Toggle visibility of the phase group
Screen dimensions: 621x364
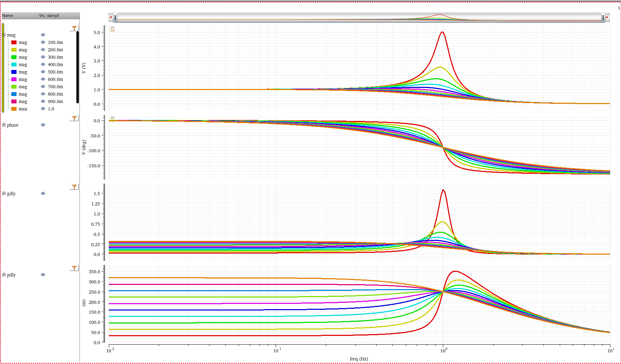tap(43, 125)
